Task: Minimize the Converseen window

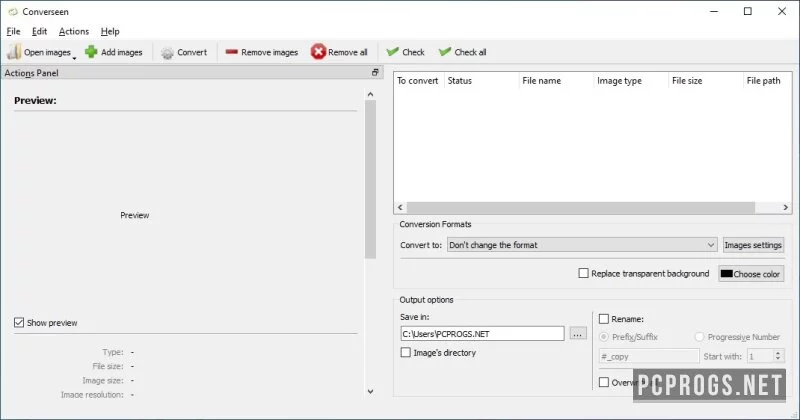Action: point(714,11)
